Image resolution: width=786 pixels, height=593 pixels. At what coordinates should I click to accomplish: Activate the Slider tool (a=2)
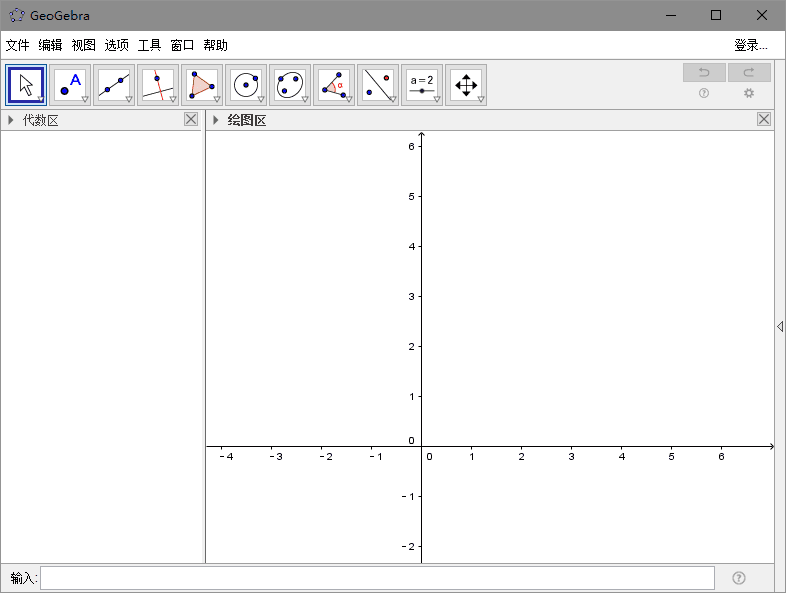pos(422,85)
